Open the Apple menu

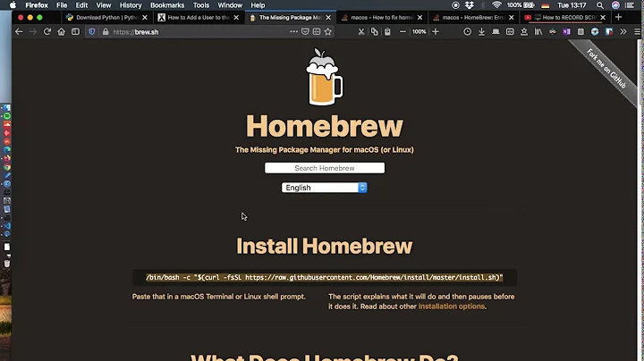click(x=13, y=5)
